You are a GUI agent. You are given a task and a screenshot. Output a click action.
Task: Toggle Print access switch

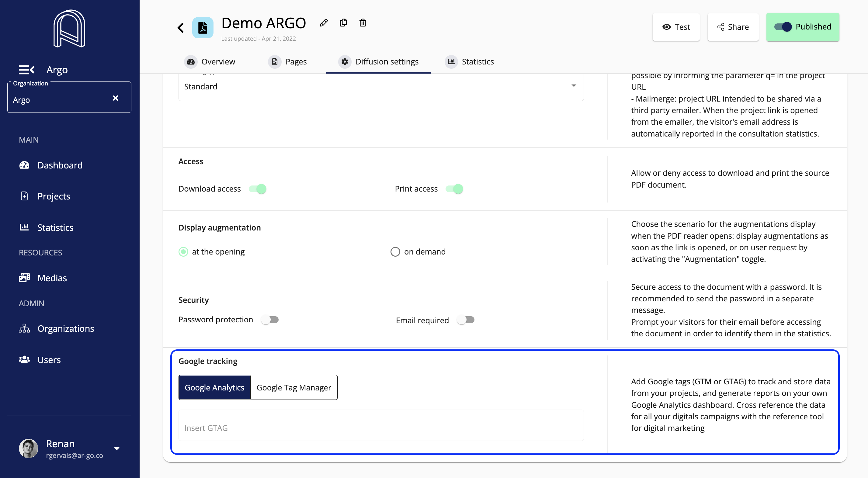tap(455, 189)
